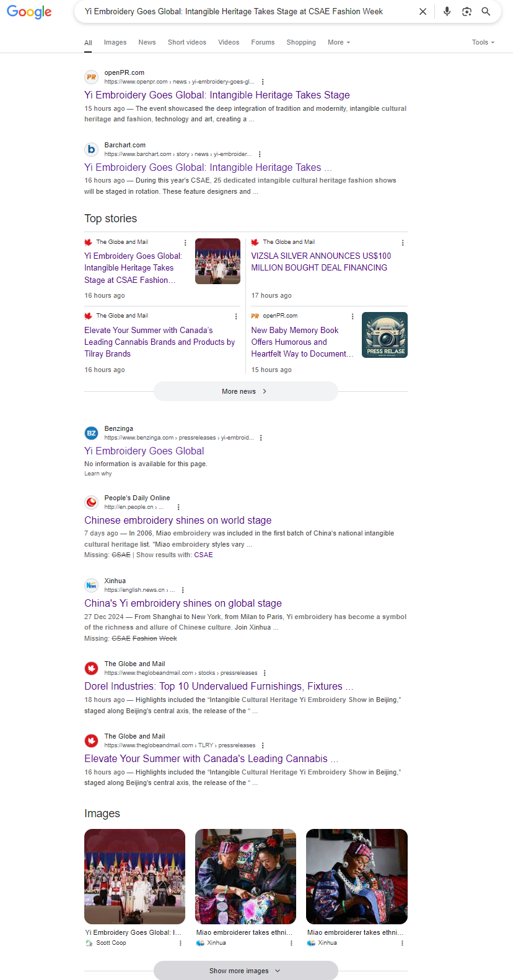Open Search by image camera icon
Viewport: 513px width, 980px height.
pyautogui.click(x=467, y=12)
